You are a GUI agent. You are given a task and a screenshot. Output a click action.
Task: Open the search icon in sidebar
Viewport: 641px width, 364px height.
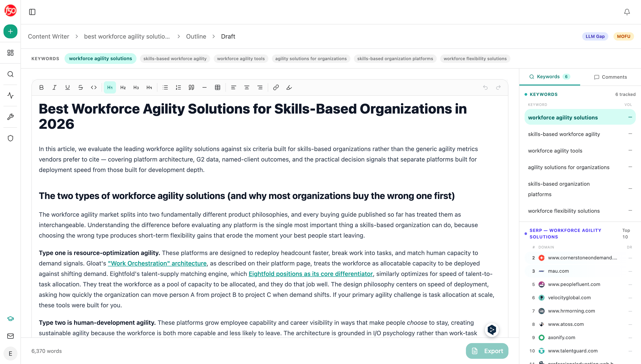click(x=10, y=74)
